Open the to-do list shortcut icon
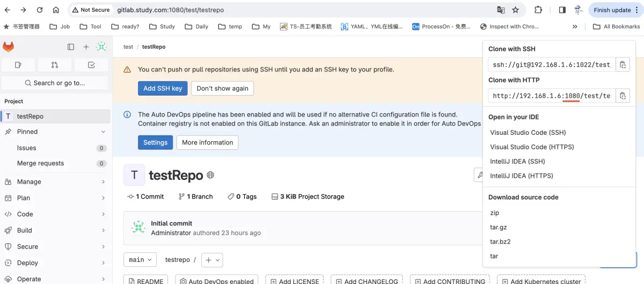This screenshot has width=644, height=284. (91, 65)
